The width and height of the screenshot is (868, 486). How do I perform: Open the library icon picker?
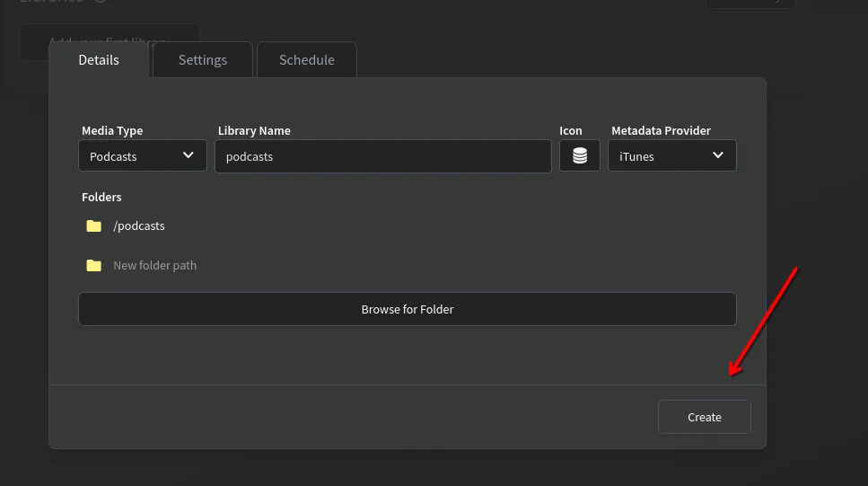coord(579,156)
